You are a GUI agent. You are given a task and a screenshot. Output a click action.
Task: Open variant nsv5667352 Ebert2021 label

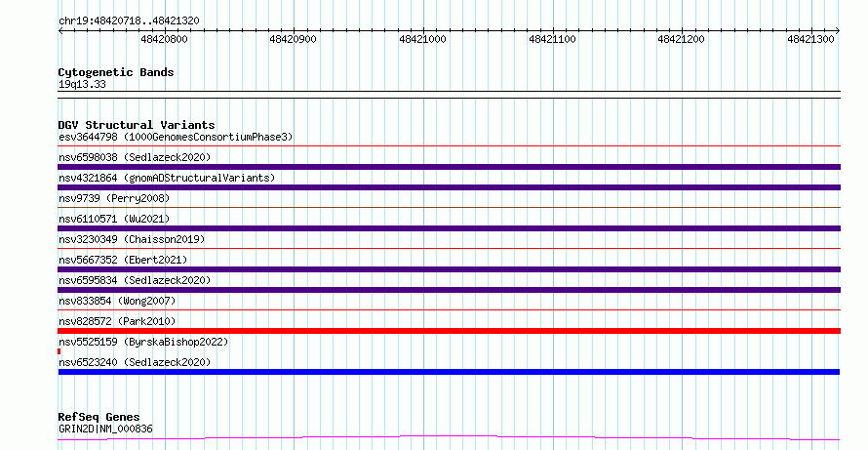click(123, 260)
